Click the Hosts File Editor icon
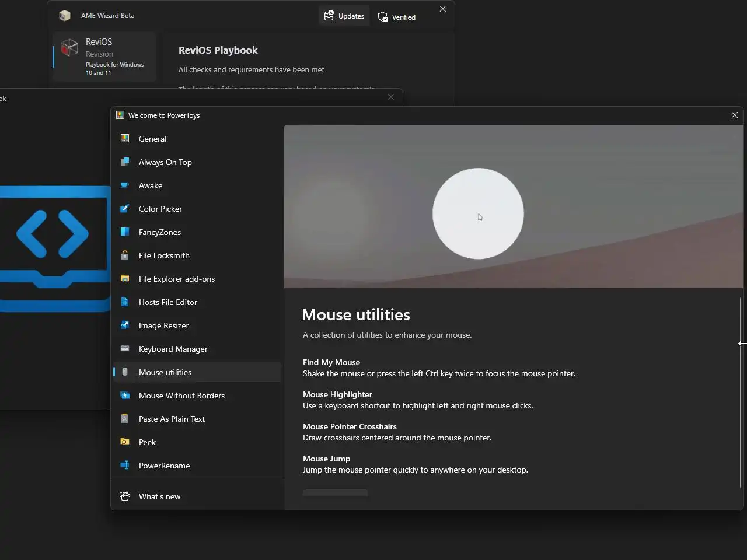Viewport: 747px width, 560px height. (125, 302)
